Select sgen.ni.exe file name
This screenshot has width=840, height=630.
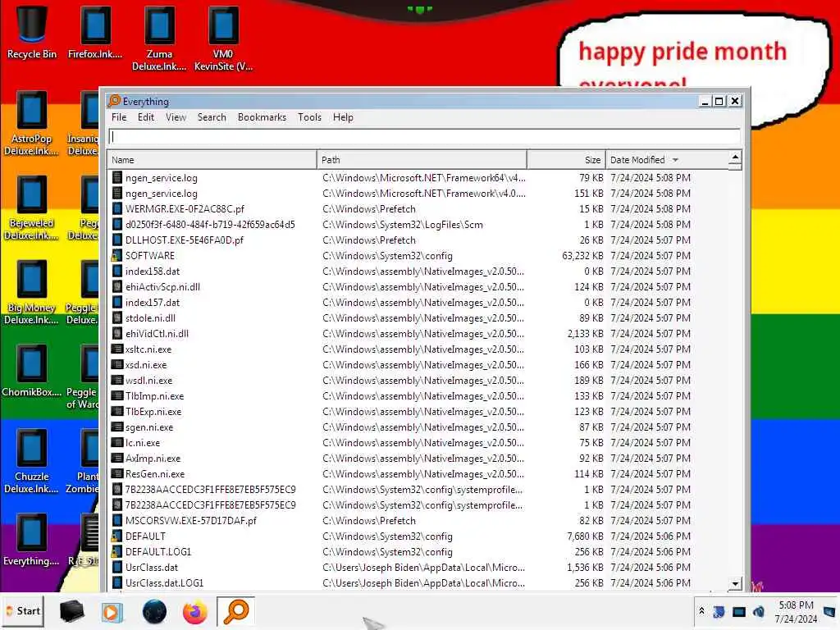[x=149, y=427]
